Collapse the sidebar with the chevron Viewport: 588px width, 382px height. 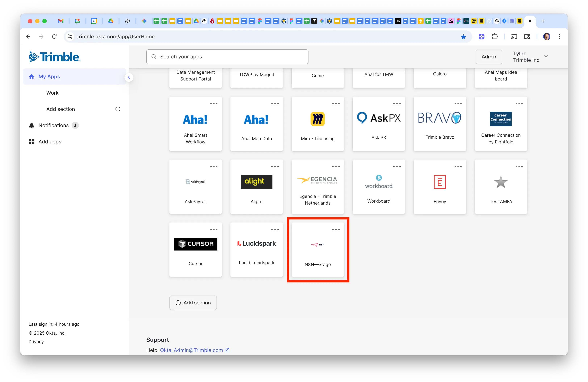[x=129, y=77]
